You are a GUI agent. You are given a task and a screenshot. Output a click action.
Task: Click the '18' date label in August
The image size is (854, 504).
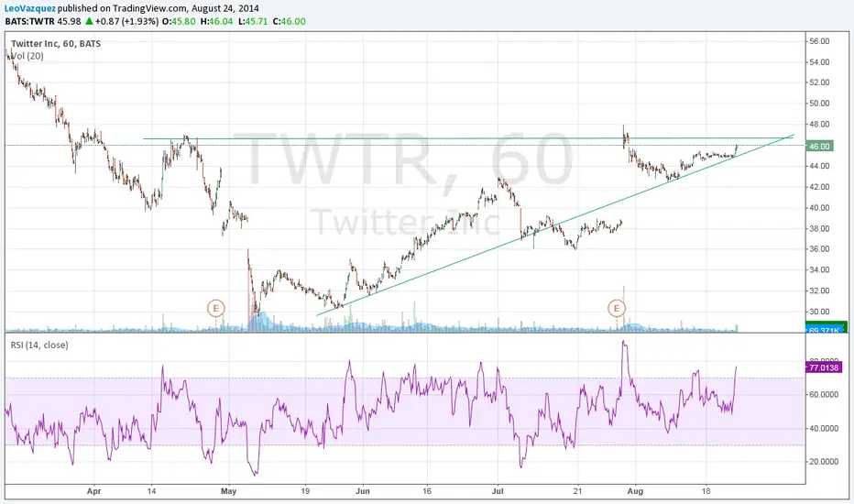[706, 491]
